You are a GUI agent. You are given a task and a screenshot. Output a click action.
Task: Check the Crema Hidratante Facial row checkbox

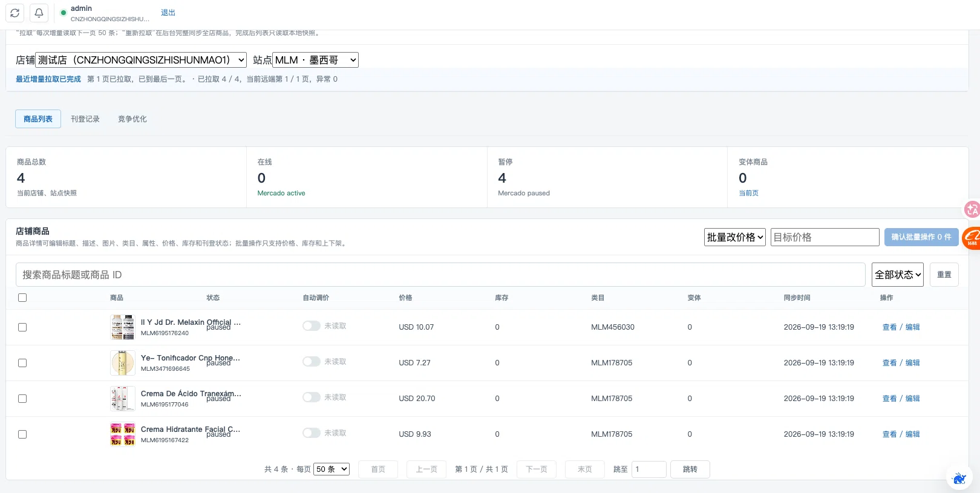tap(22, 434)
